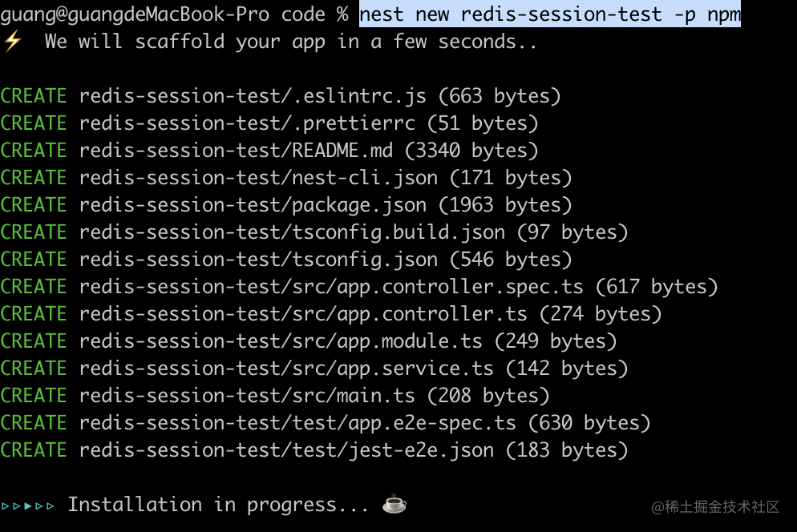Click the tsconfig.json file path
The image size is (797, 532).
(x=258, y=260)
